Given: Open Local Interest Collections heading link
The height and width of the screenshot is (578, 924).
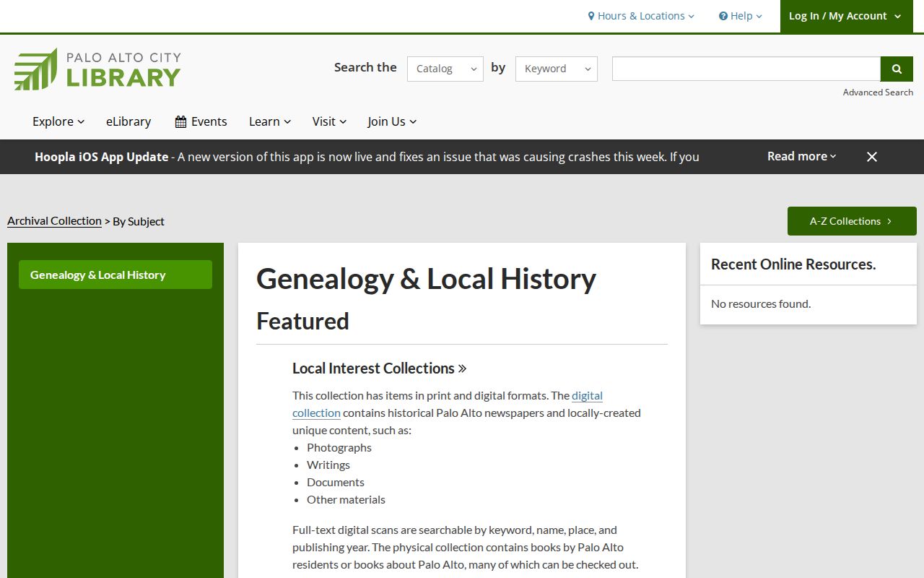Looking at the screenshot, I should [x=380, y=368].
